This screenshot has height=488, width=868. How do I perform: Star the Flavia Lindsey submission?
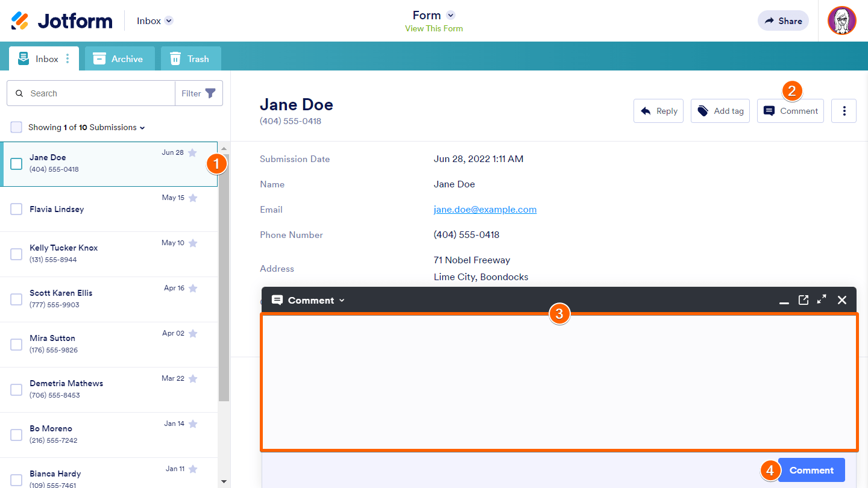click(193, 198)
